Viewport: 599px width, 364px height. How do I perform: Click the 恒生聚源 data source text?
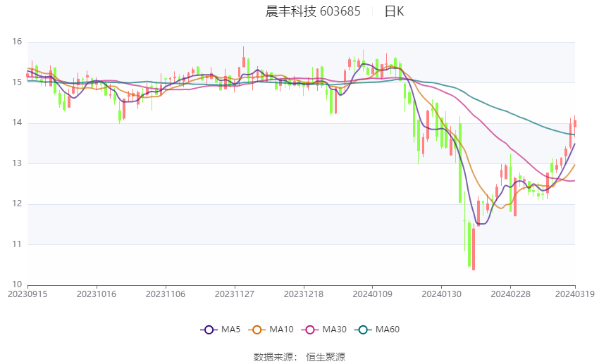pyautogui.click(x=326, y=357)
